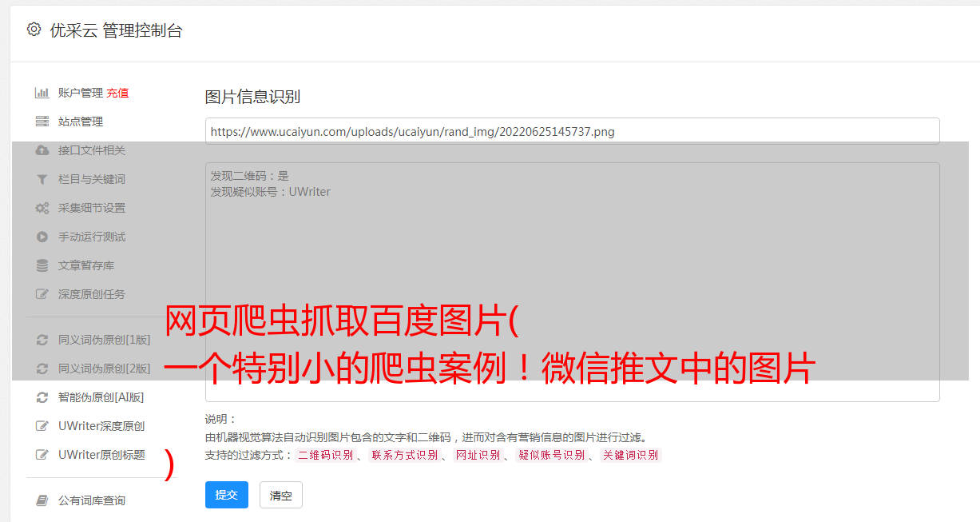
Task: Open 账户管理 in the sidebar
Action: coord(81,93)
